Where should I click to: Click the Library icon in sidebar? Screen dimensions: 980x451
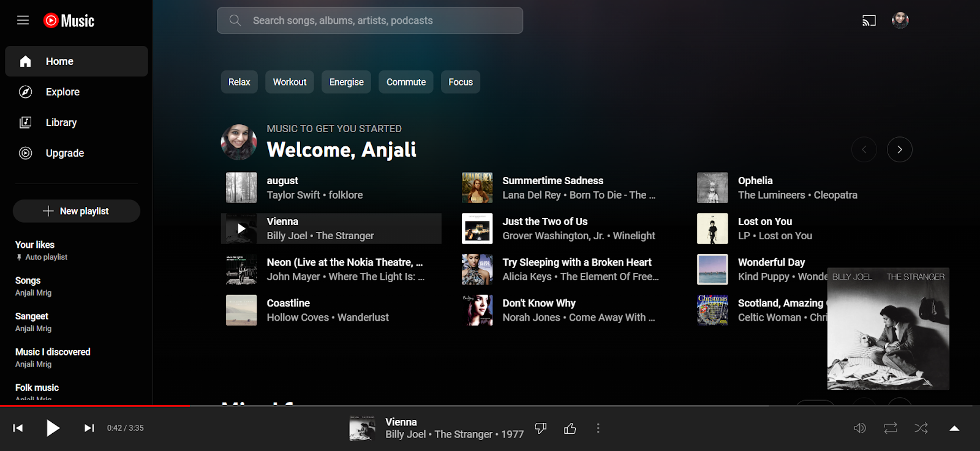click(25, 122)
